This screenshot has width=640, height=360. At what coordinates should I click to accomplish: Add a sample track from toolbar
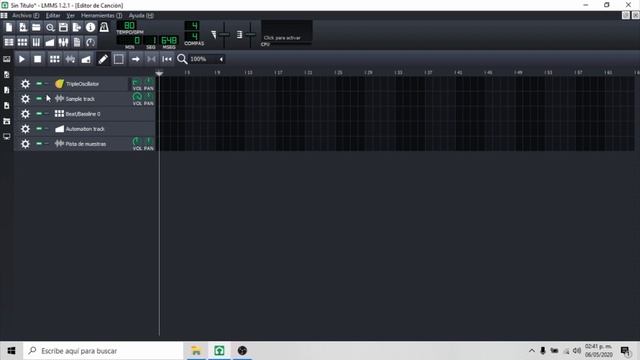70,59
